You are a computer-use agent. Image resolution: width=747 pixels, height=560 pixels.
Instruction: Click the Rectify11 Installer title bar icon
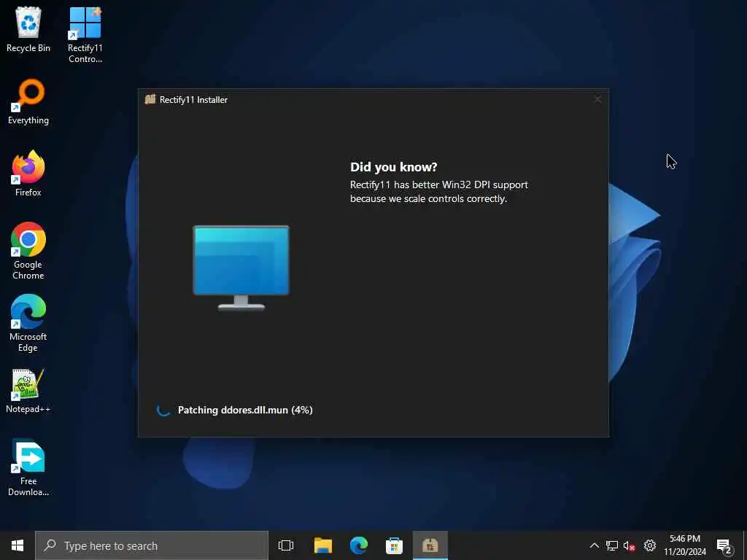point(150,99)
